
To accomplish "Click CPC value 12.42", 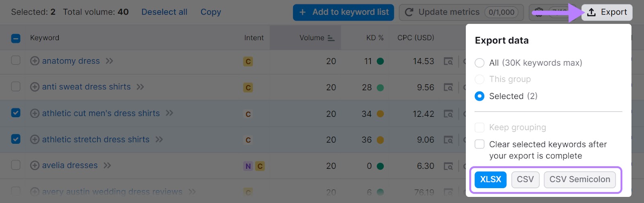I will (423, 114).
